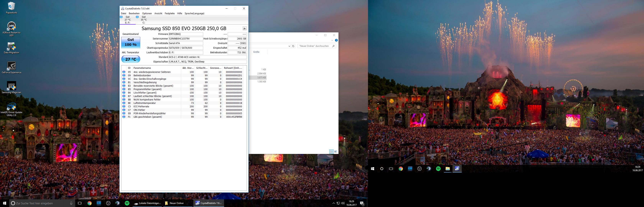Launch Chrome from the left taskbar
Viewport: 644px width, 207px height.
click(x=90, y=203)
